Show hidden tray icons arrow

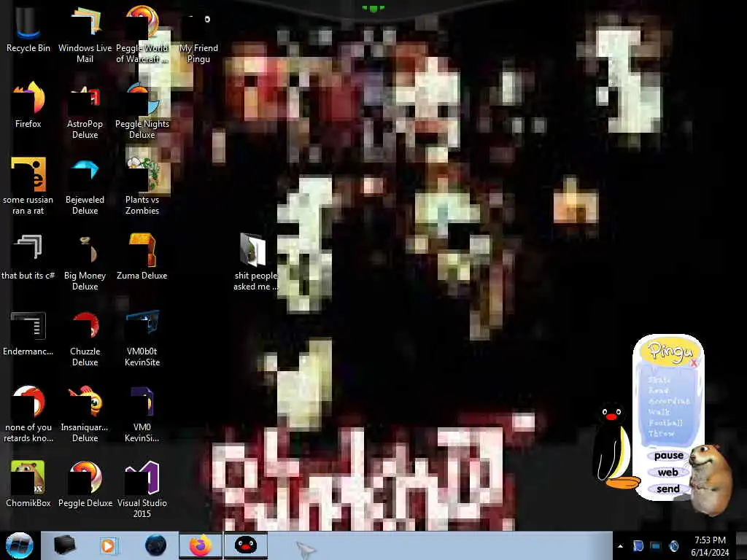pos(620,546)
